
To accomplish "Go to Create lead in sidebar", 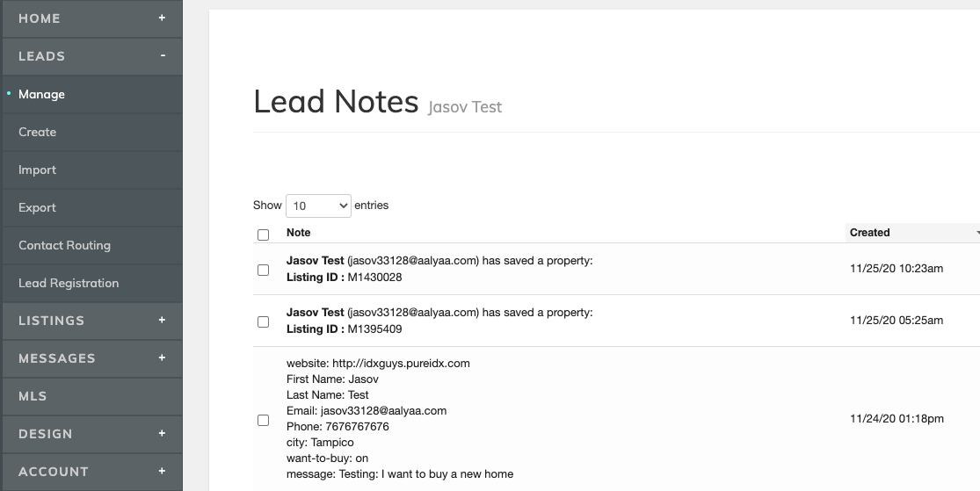I will 37,132.
